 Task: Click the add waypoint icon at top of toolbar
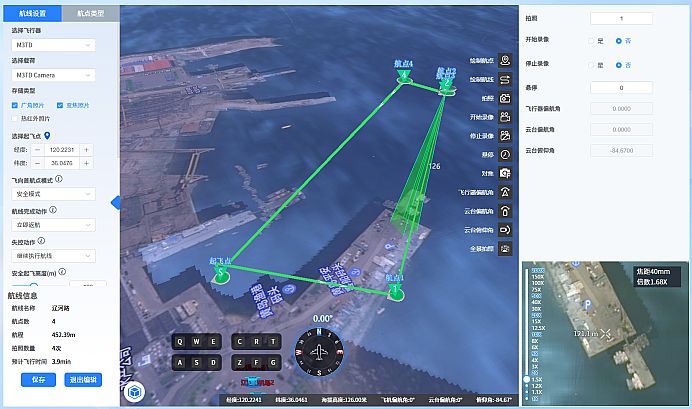505,60
